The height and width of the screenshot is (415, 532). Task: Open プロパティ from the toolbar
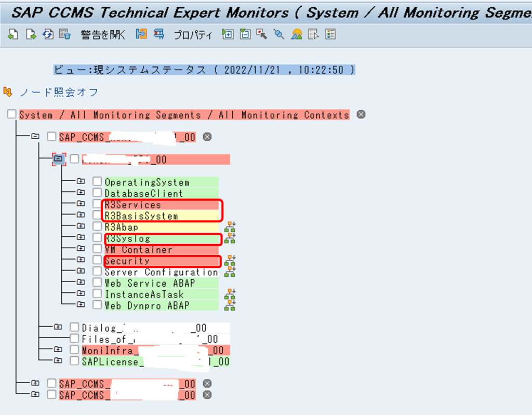(x=193, y=35)
